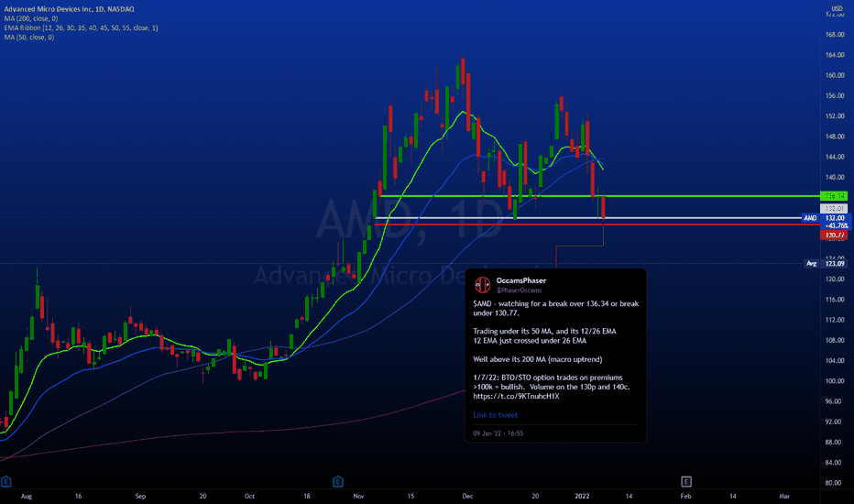Click the @PhaserOccams handle
The width and height of the screenshot is (854, 504).
(519, 290)
